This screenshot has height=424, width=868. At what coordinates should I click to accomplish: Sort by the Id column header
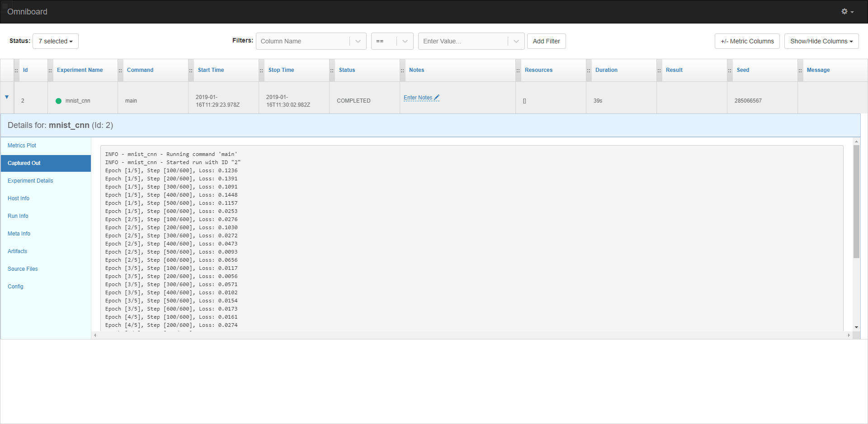click(x=25, y=70)
